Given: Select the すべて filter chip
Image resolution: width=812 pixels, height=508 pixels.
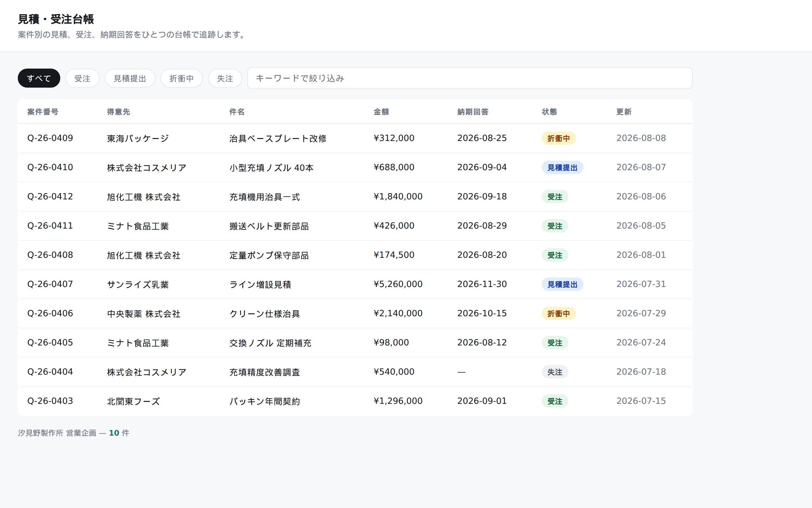Looking at the screenshot, I should point(39,78).
